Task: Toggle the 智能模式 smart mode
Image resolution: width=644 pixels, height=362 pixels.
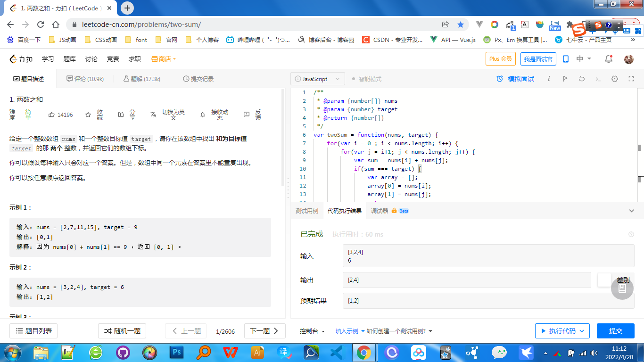Action: (367, 79)
